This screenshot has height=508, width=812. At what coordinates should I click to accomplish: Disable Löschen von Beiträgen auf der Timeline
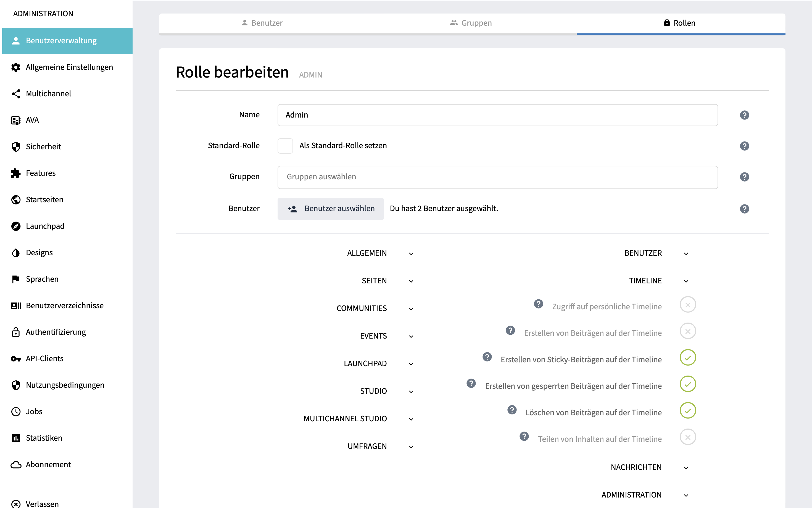688,411
